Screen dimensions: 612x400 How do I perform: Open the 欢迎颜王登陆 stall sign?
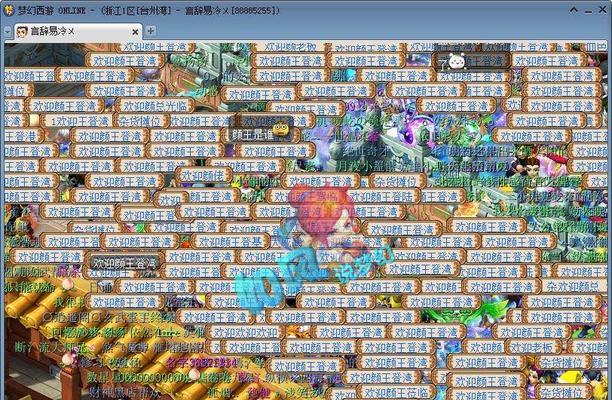[x=381, y=196]
